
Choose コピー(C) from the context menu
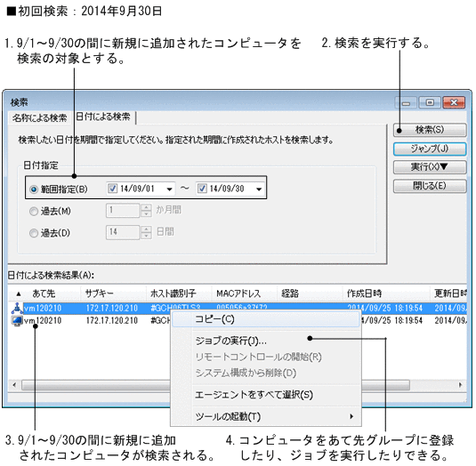point(266,319)
